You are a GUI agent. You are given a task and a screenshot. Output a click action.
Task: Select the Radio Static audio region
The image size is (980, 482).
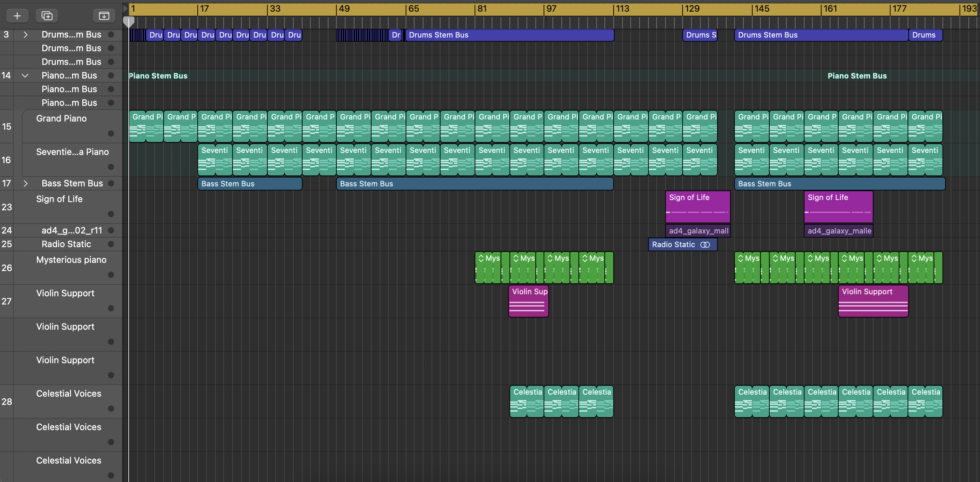click(683, 244)
